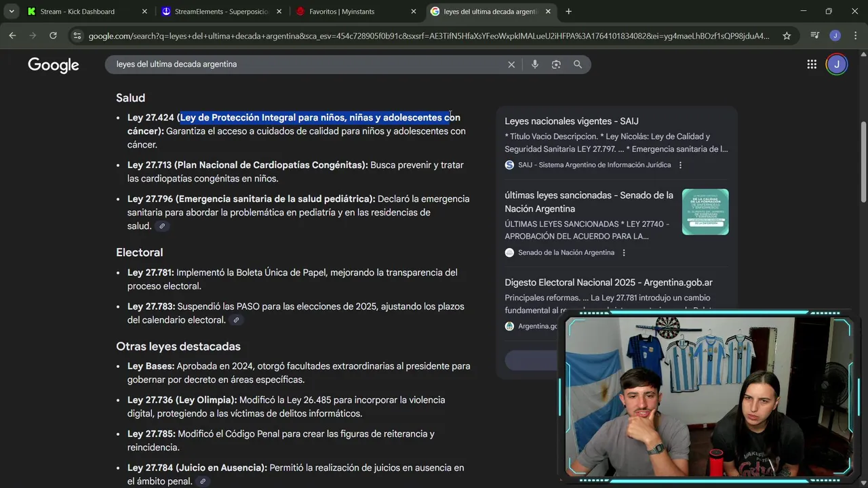The image size is (868, 488).
Task: Open source link icon after Ley 27.796
Action: coord(161,226)
